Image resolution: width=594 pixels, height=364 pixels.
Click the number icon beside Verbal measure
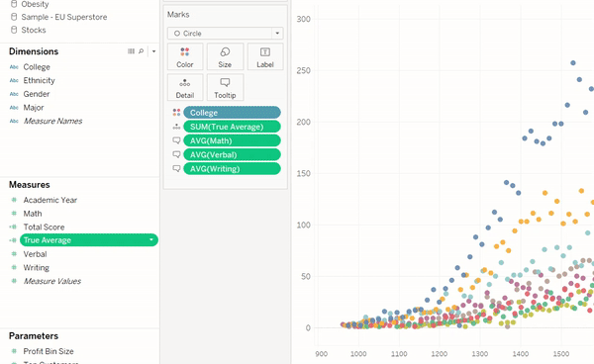(14, 254)
